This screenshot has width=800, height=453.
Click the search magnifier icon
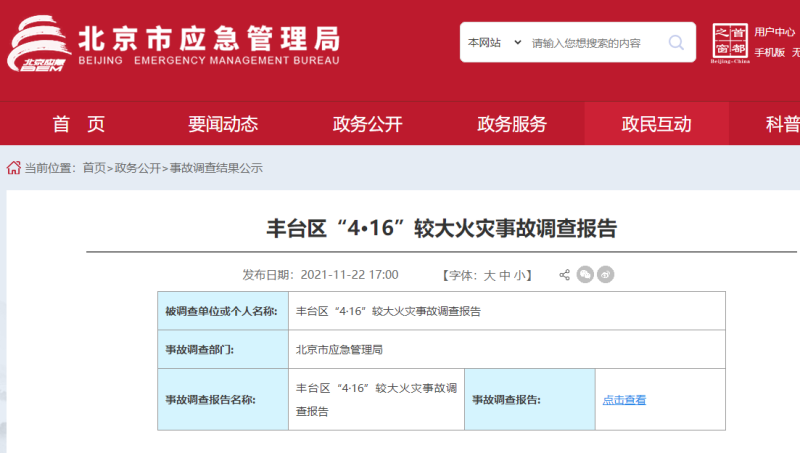pos(676,43)
